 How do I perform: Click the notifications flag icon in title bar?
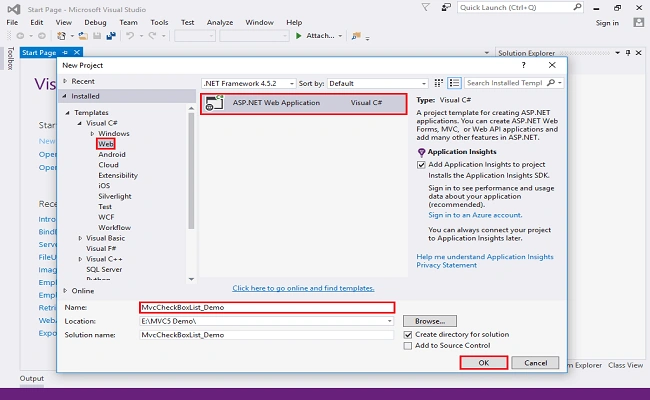click(x=425, y=7)
